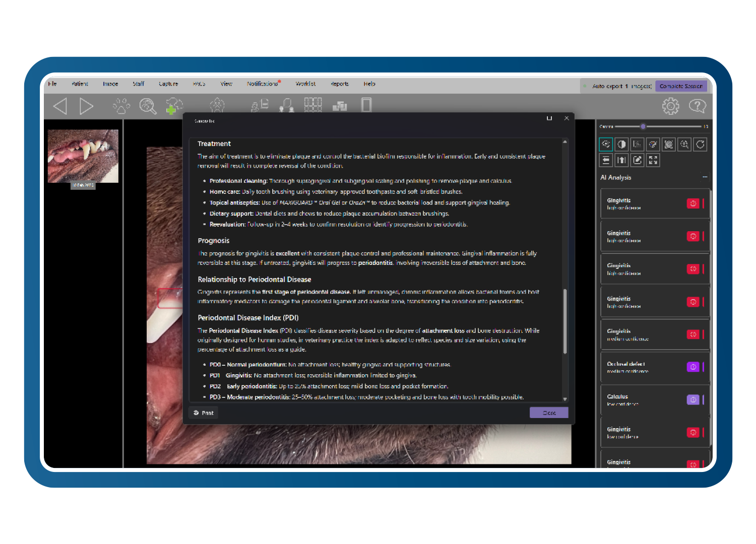Toggle visibility of first Gingivitis finding
The image size is (756, 544).
point(693,203)
